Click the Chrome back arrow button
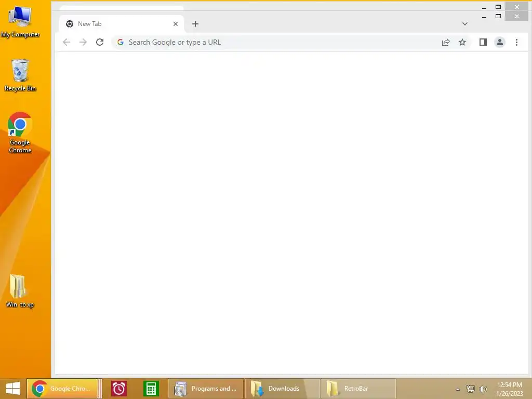 (66, 42)
